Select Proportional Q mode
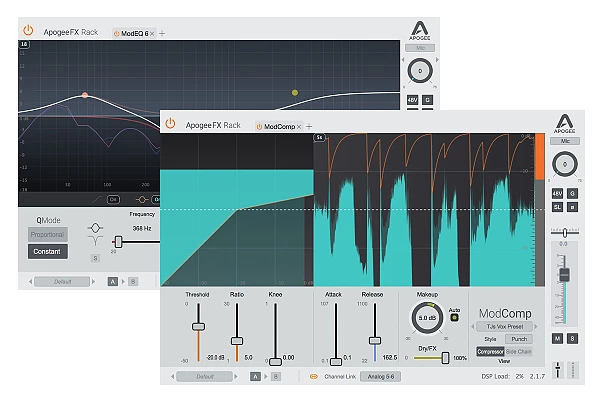This screenshot has height=400, width=600. (47, 235)
